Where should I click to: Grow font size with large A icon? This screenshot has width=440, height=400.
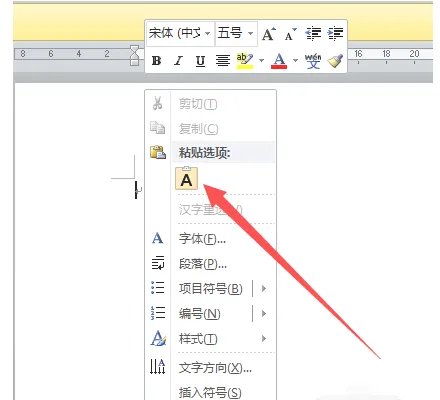269,34
